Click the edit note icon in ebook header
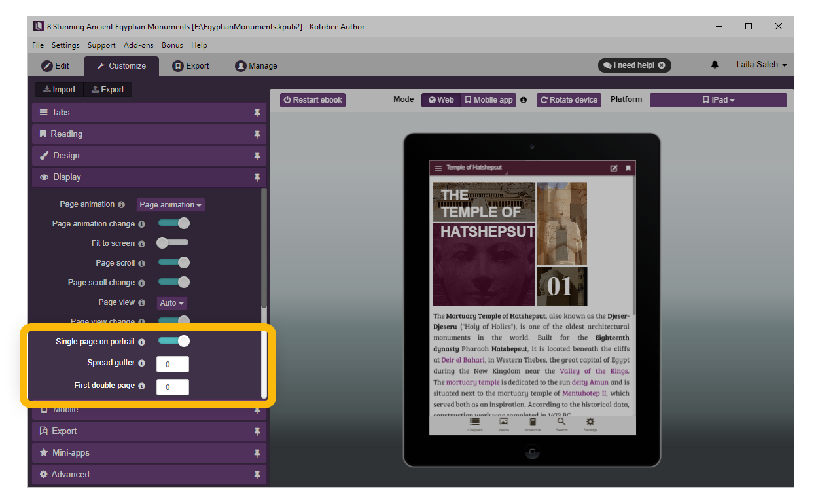This screenshot has height=504, width=818. pos(614,168)
